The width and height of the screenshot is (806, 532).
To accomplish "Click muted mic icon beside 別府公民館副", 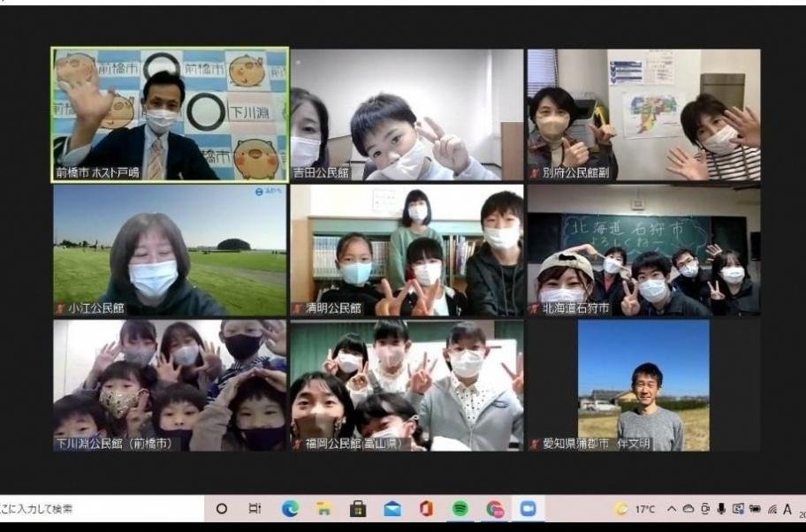I will click(x=535, y=173).
